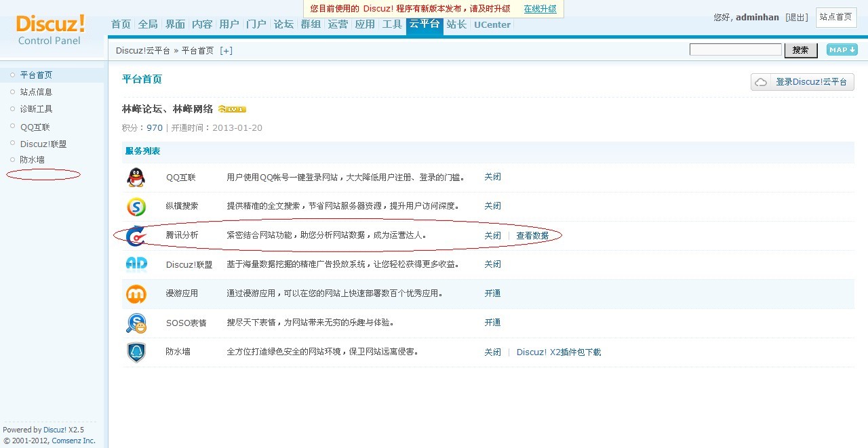Click the cloud icon on login button
Image resolution: width=868 pixels, height=448 pixels.
pos(762,82)
